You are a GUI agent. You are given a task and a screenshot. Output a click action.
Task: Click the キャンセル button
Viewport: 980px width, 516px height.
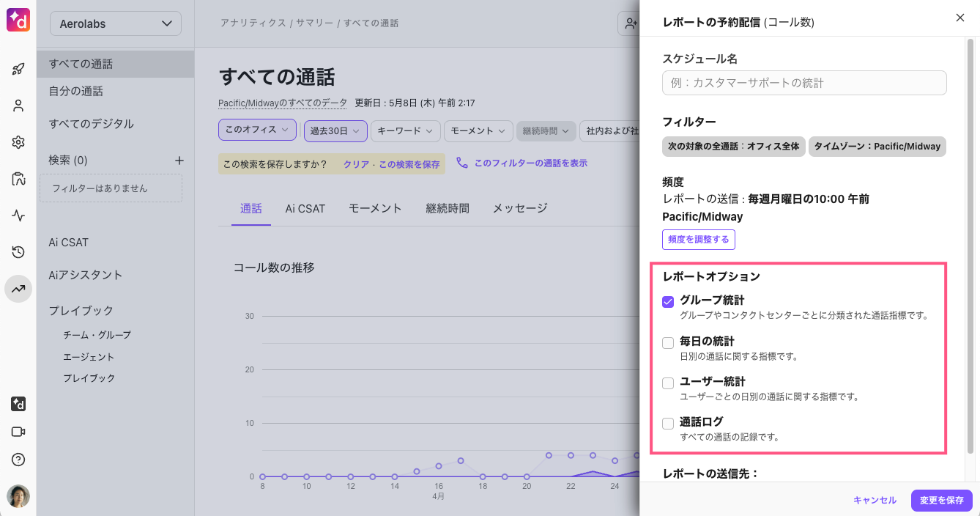[875, 500]
